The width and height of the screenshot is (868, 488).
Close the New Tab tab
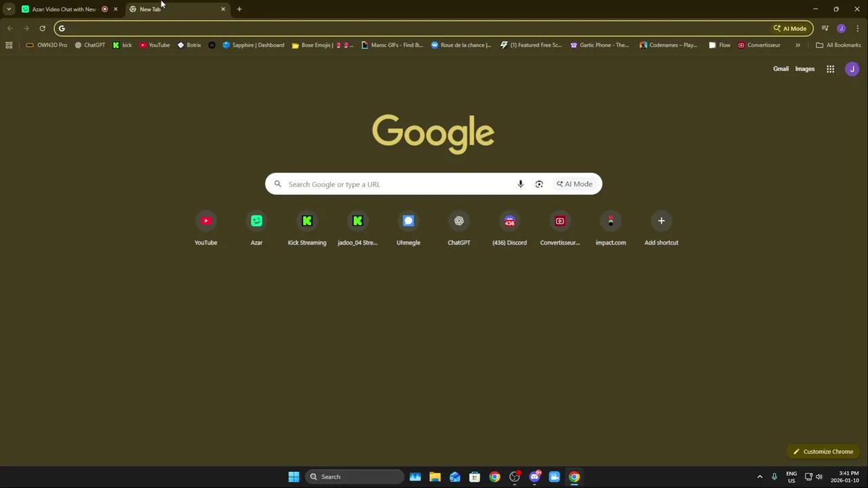tap(223, 9)
